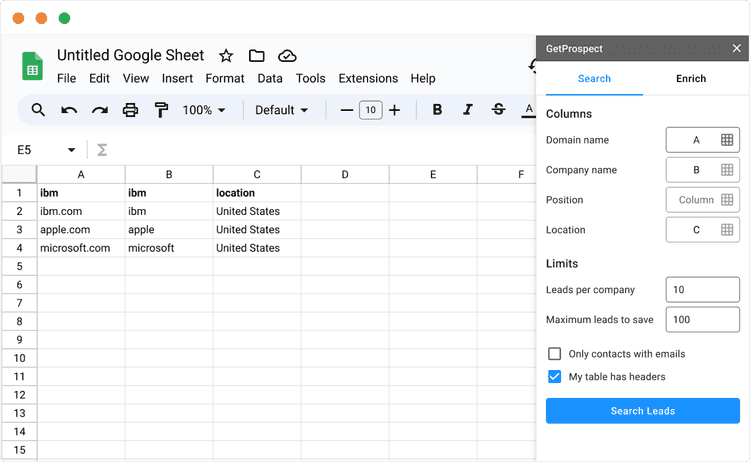This screenshot has width=750, height=462.
Task: Redo the last action
Action: (99, 110)
